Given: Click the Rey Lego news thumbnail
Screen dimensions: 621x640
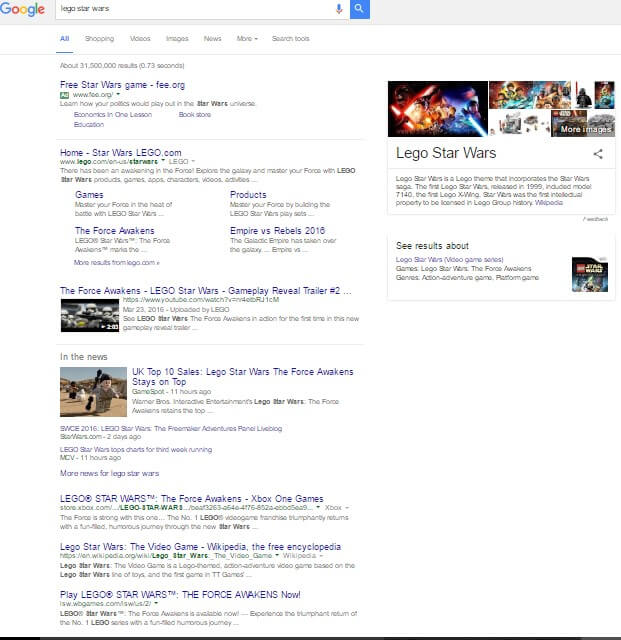Looking at the screenshot, I should [x=93, y=392].
